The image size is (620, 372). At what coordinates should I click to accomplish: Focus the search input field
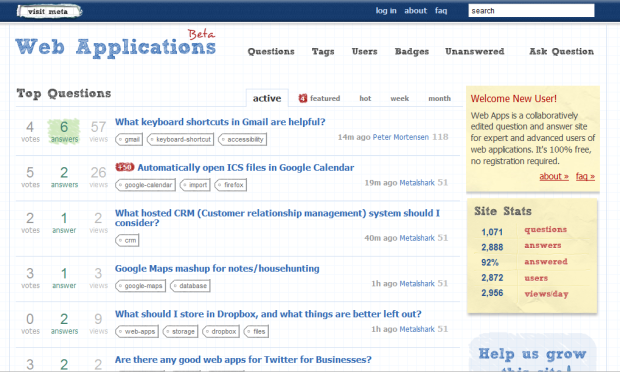(x=531, y=11)
